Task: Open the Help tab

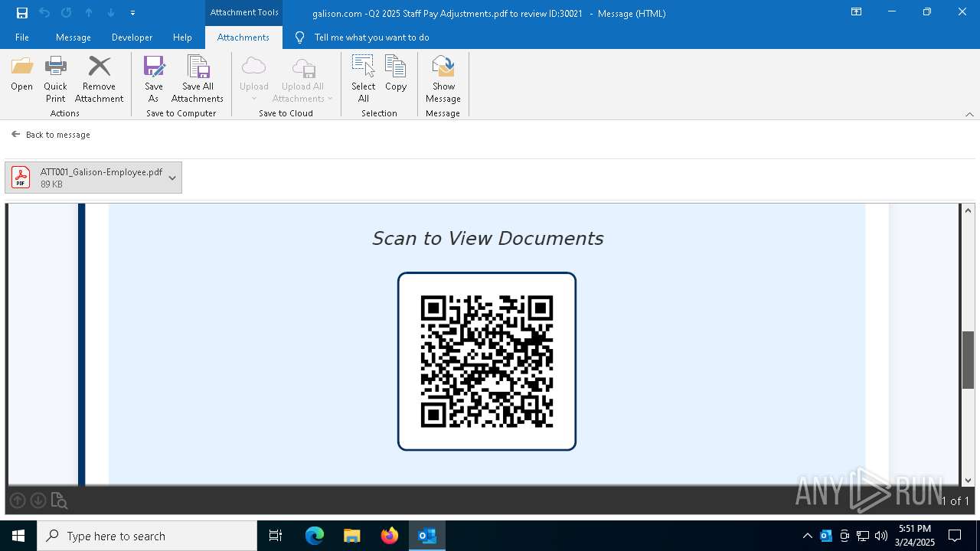Action: click(182, 37)
